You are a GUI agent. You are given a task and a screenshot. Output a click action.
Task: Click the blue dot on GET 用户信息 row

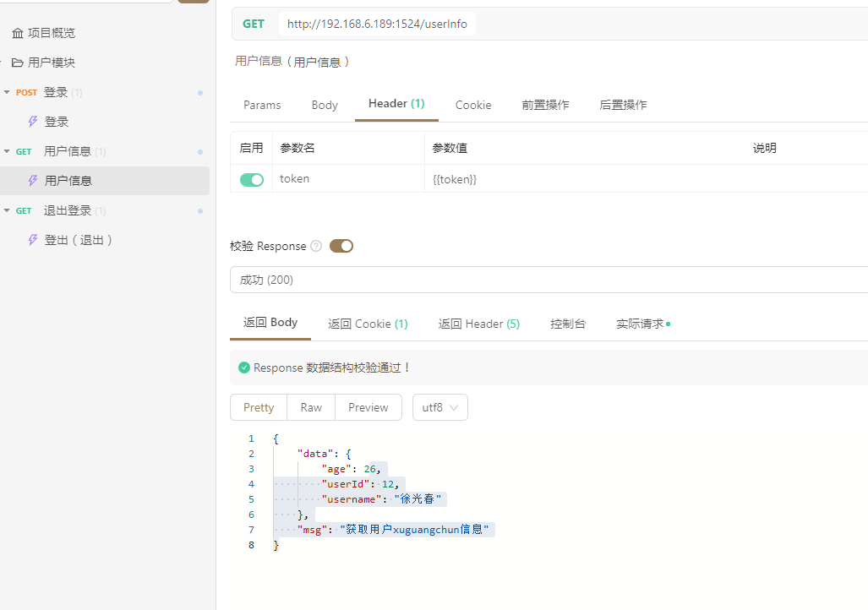(199, 152)
